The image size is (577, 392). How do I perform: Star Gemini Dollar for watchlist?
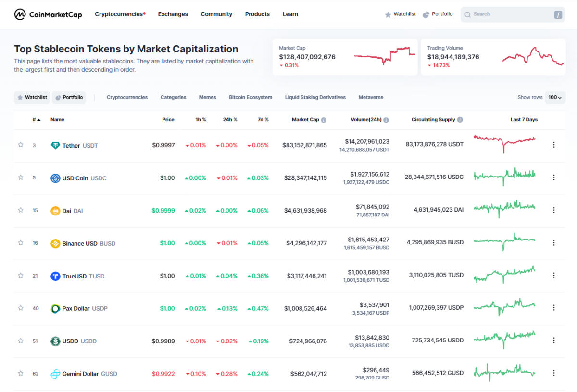(21, 373)
